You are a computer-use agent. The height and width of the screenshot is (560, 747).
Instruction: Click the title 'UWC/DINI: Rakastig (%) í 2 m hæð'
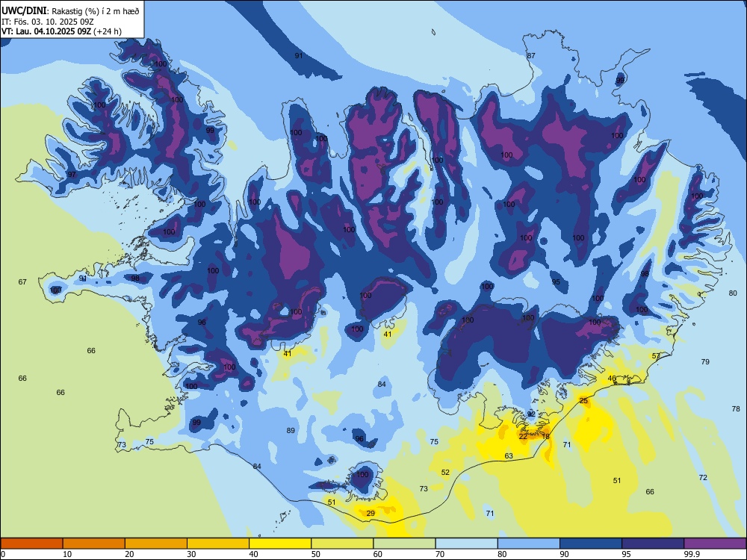coord(70,11)
